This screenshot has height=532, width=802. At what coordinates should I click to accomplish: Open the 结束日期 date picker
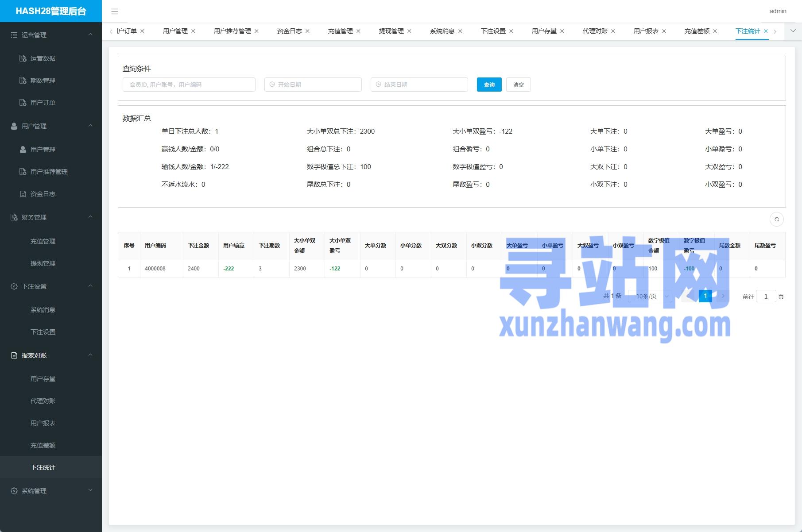pyautogui.click(x=419, y=85)
